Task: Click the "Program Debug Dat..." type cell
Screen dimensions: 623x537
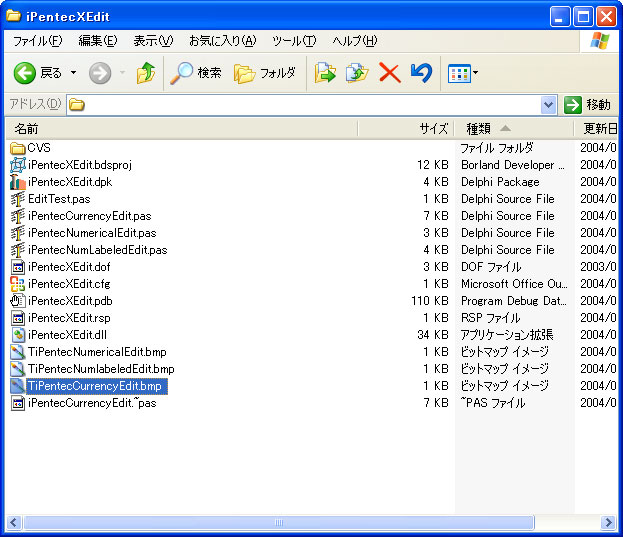Action: point(514,301)
